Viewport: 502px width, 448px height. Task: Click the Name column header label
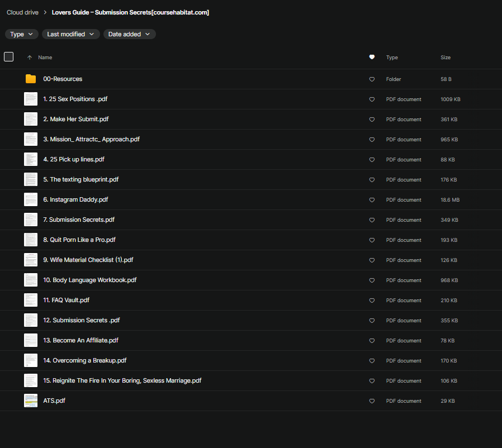[x=45, y=58]
